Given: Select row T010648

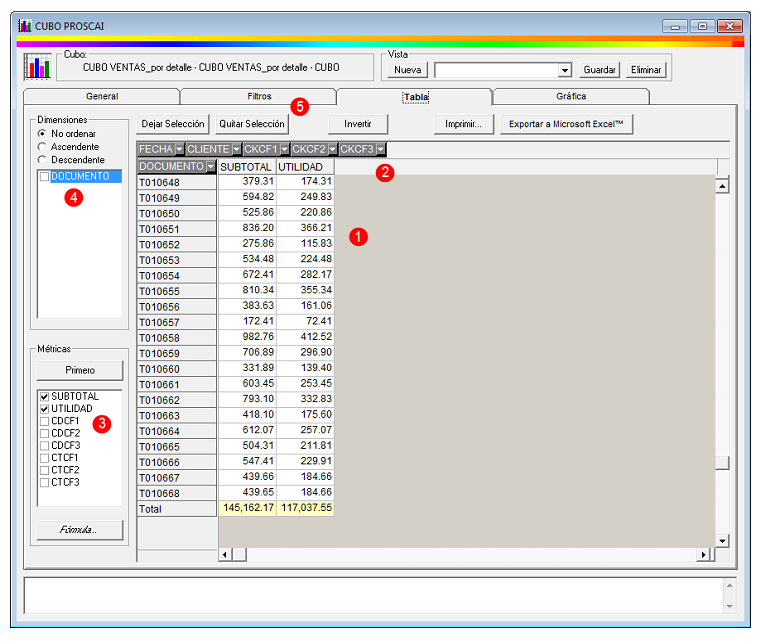Looking at the screenshot, I should click(x=177, y=183).
